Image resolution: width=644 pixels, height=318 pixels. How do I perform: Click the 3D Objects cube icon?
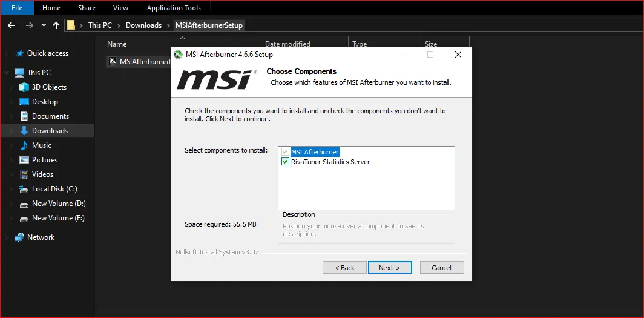click(x=24, y=87)
